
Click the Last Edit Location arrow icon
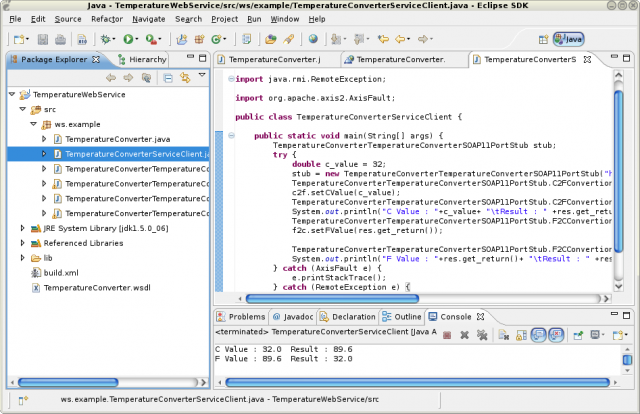[383, 39]
